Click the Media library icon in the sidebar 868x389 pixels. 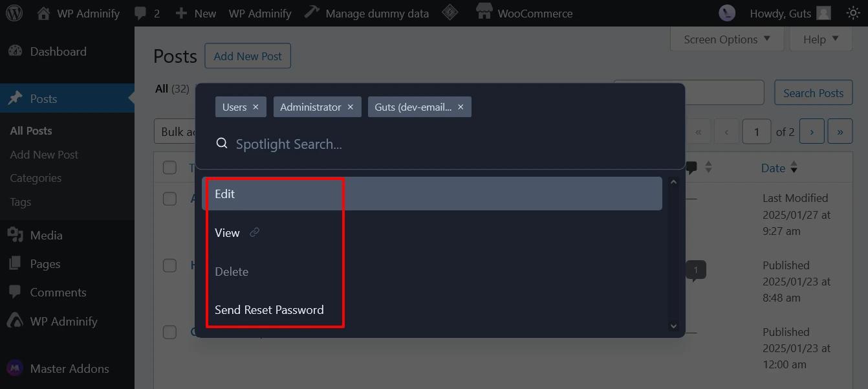(14, 234)
